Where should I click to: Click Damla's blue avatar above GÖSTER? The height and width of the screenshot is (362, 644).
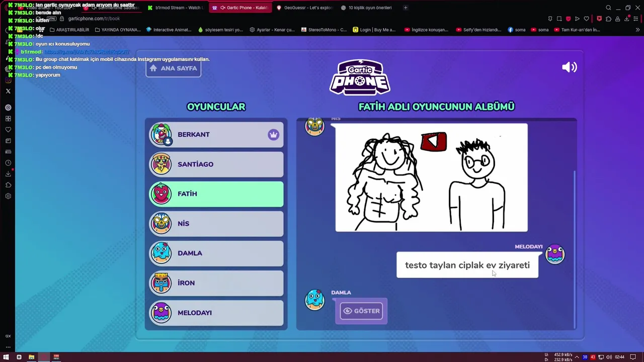click(x=315, y=300)
